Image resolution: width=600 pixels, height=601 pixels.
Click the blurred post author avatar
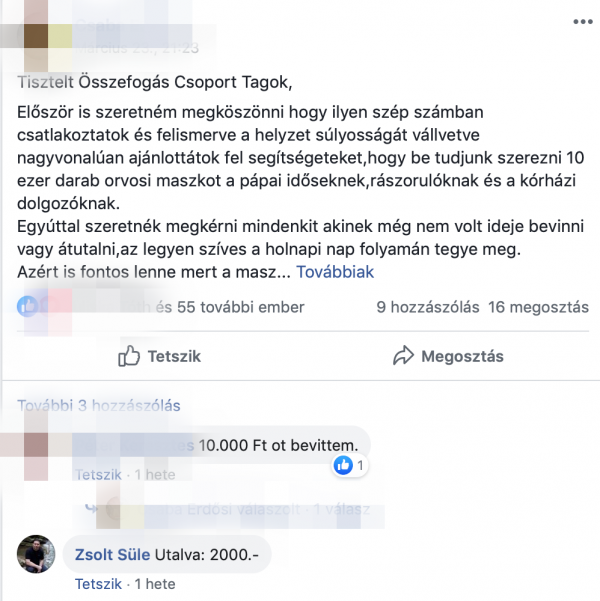point(36,36)
